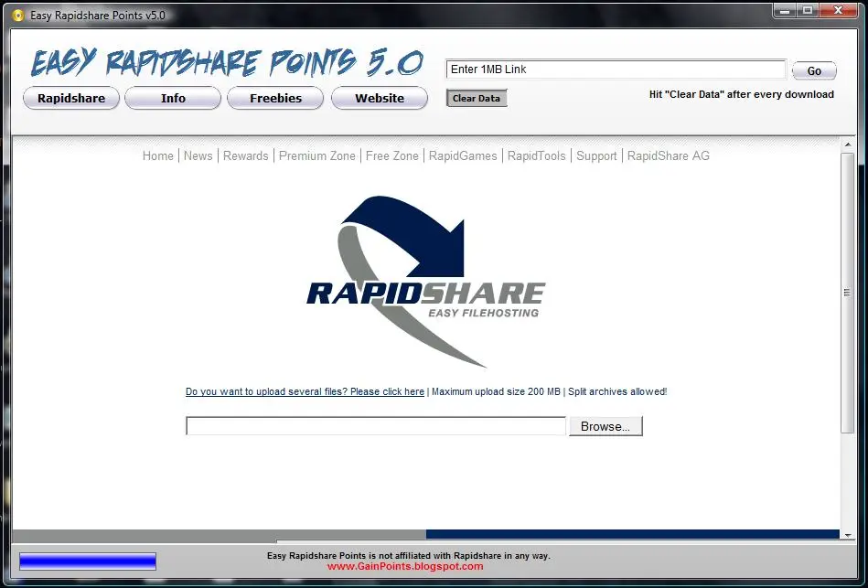Click the vertical scrollbar up arrow
The image size is (868, 588).
(848, 145)
